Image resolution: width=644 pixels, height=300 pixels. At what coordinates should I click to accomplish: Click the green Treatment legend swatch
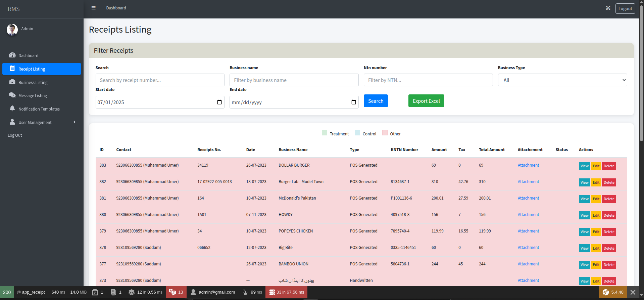[325, 133]
